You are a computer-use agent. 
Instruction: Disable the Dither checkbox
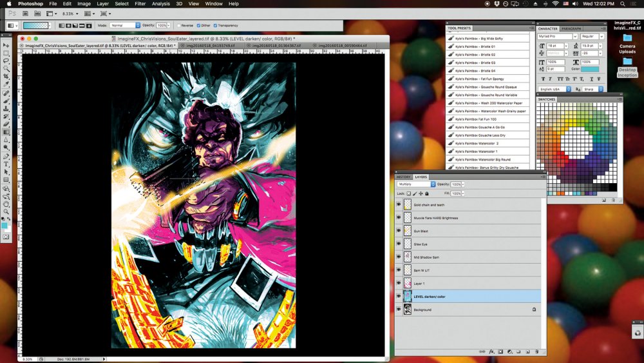click(198, 26)
